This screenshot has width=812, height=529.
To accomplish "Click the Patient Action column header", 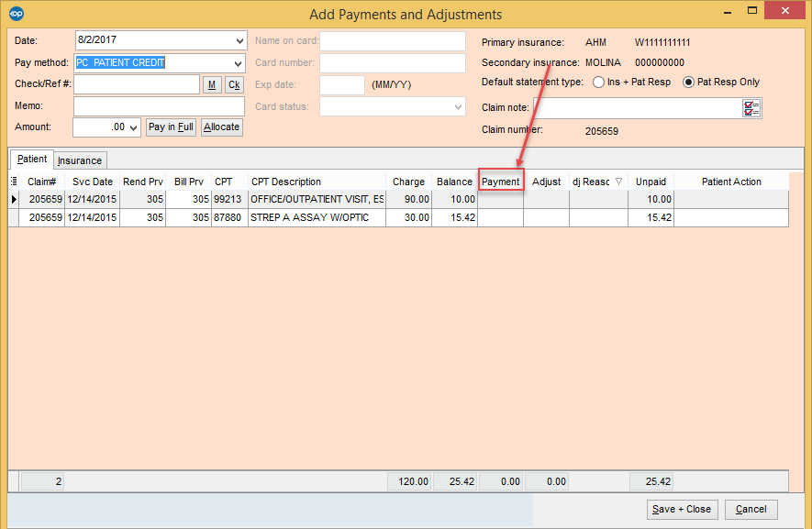I will coord(731,182).
